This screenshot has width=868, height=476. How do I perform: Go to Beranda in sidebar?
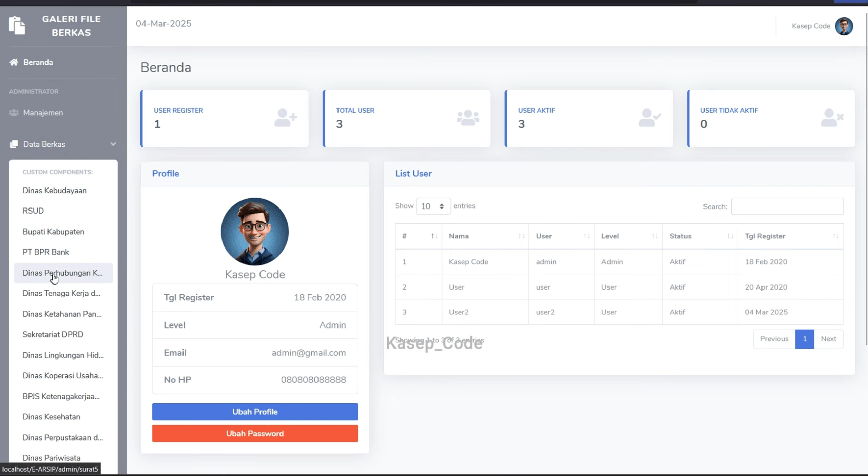[38, 62]
